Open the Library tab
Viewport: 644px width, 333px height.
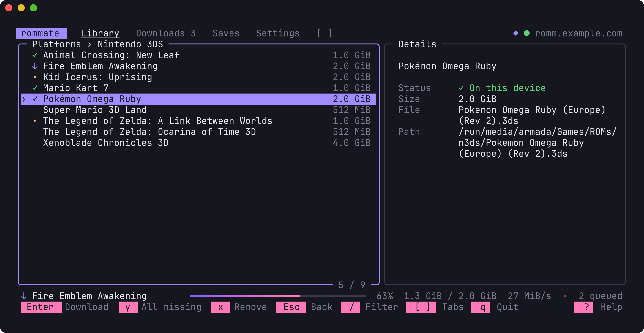100,33
